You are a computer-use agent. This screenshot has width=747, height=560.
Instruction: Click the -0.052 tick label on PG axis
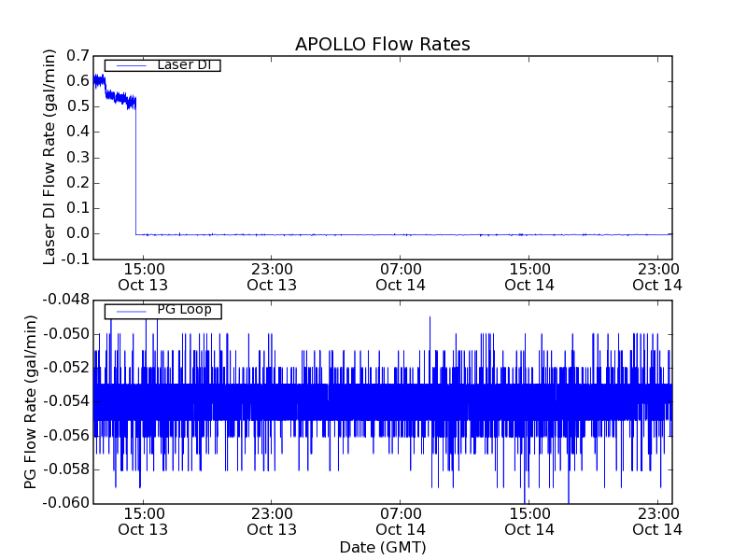66,368
